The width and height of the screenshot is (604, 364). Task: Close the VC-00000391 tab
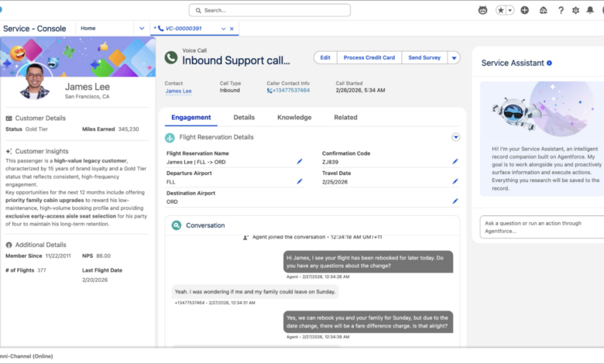232,29
